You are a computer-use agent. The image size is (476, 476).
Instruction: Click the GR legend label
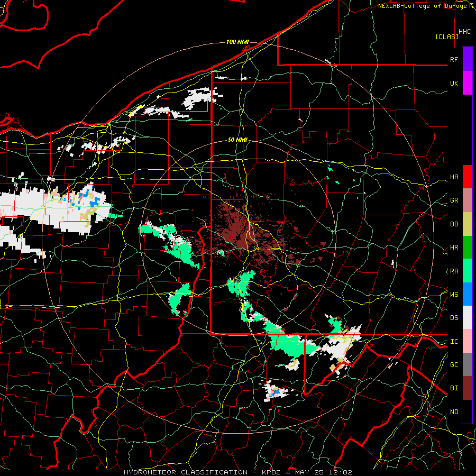(x=454, y=200)
